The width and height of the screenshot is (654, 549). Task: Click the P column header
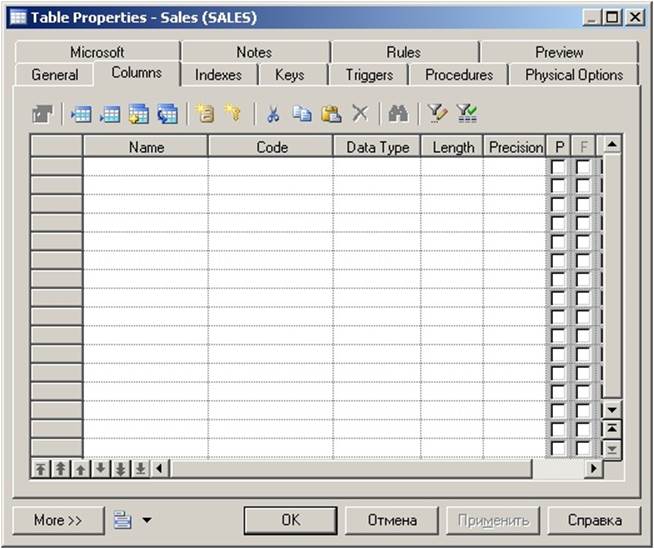(x=559, y=147)
